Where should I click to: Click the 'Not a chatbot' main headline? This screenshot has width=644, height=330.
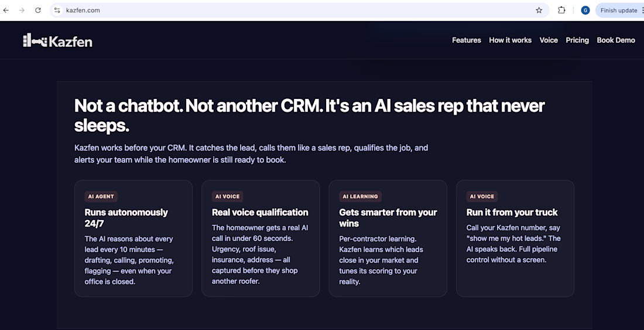tap(309, 115)
